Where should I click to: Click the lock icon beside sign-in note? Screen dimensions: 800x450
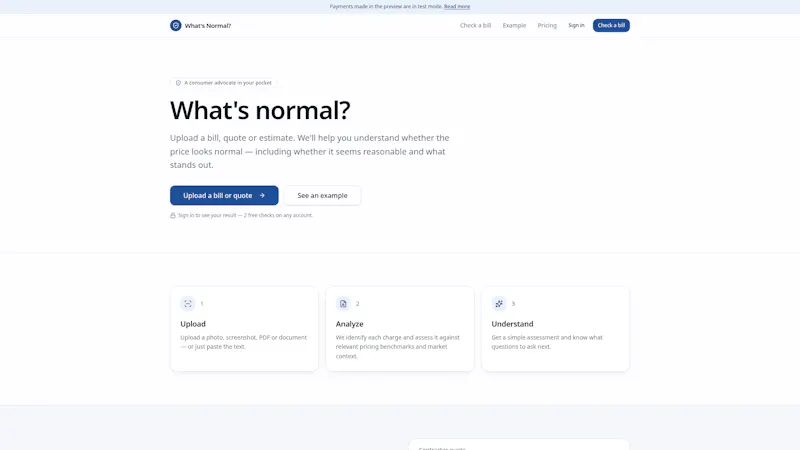pyautogui.click(x=172, y=215)
